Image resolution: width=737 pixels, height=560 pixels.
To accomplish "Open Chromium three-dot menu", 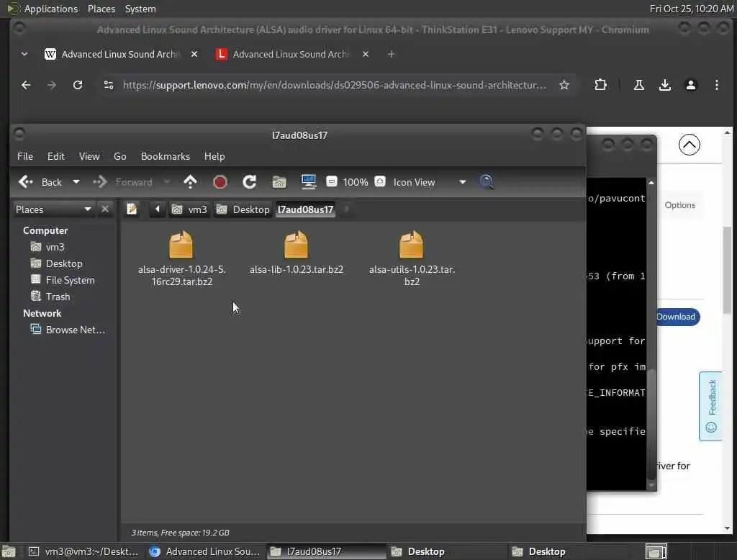I will click(x=716, y=85).
